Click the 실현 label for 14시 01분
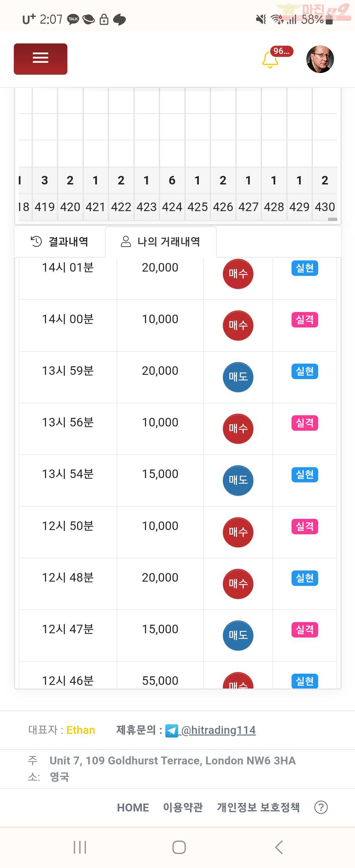This screenshot has width=355, height=868. click(305, 268)
